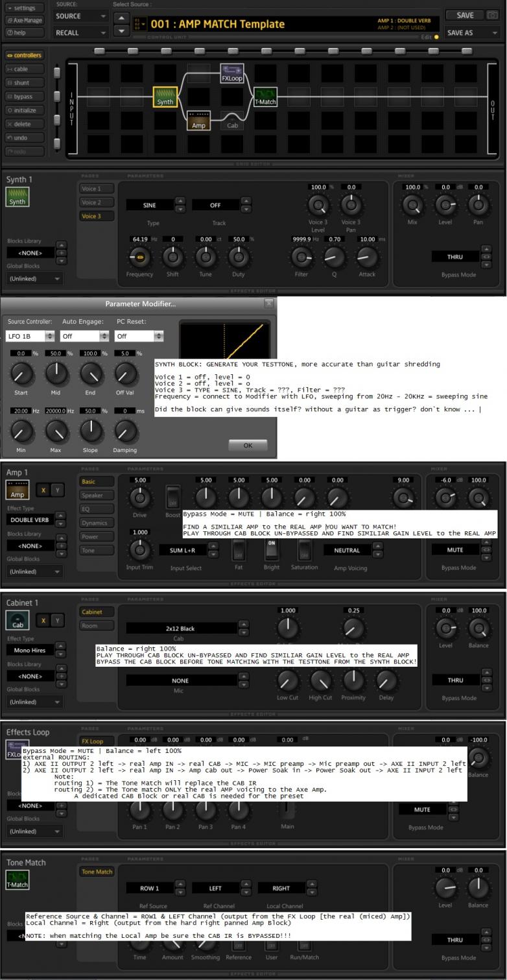Click the bypass button in sidebar
The width and height of the screenshot is (507, 980).
pos(24,97)
